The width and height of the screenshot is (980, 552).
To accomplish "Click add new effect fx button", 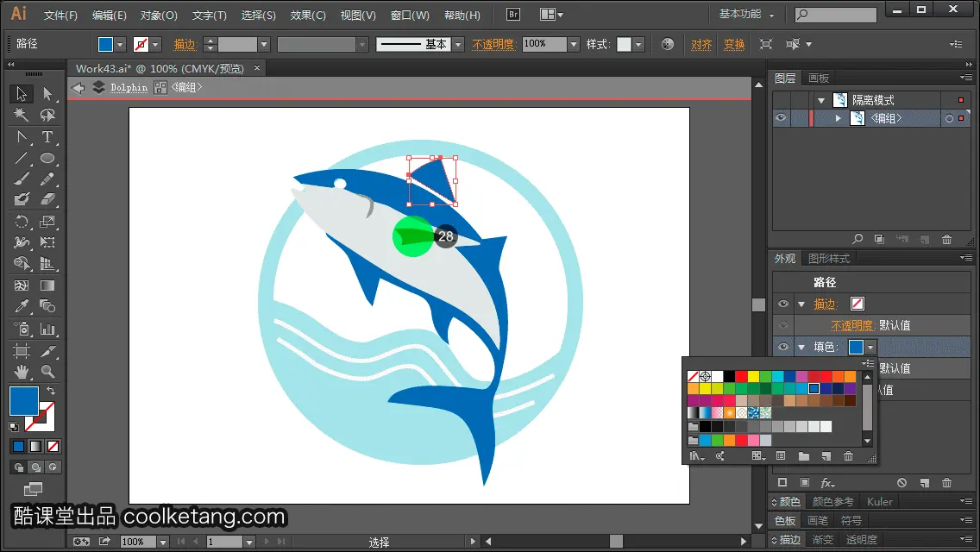I will [x=827, y=483].
